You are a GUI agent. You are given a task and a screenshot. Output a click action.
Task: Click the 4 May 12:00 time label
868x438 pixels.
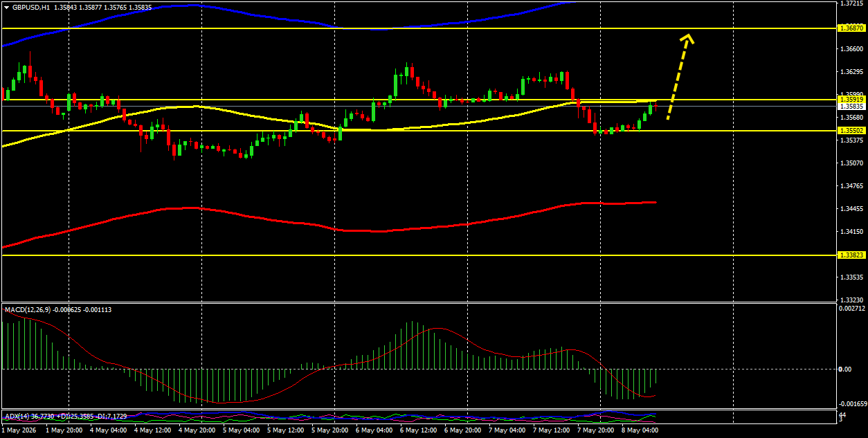pyautogui.click(x=154, y=430)
